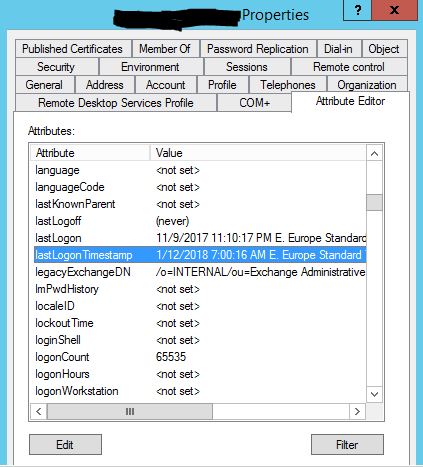The width and height of the screenshot is (423, 467).
Task: Switch to the General tab
Action: coord(45,85)
